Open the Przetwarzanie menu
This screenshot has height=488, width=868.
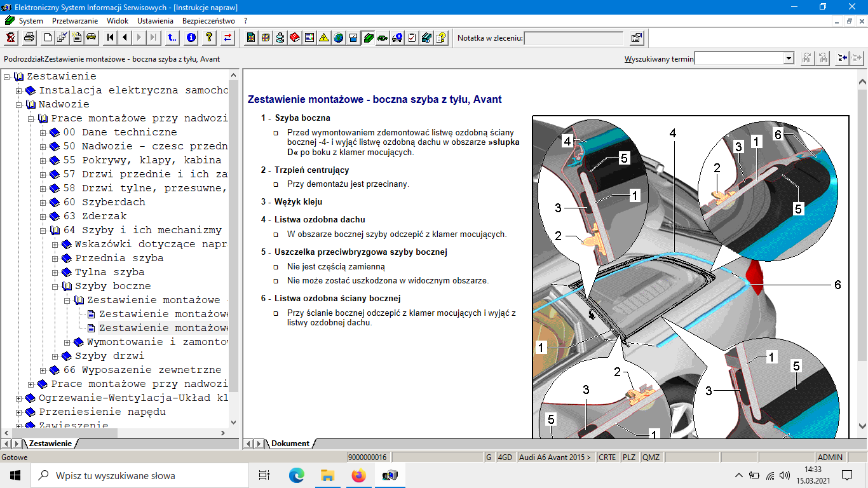pos(75,20)
